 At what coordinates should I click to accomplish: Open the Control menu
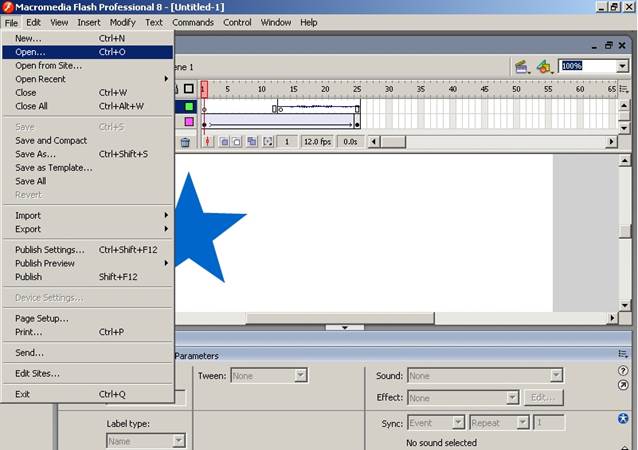[237, 23]
